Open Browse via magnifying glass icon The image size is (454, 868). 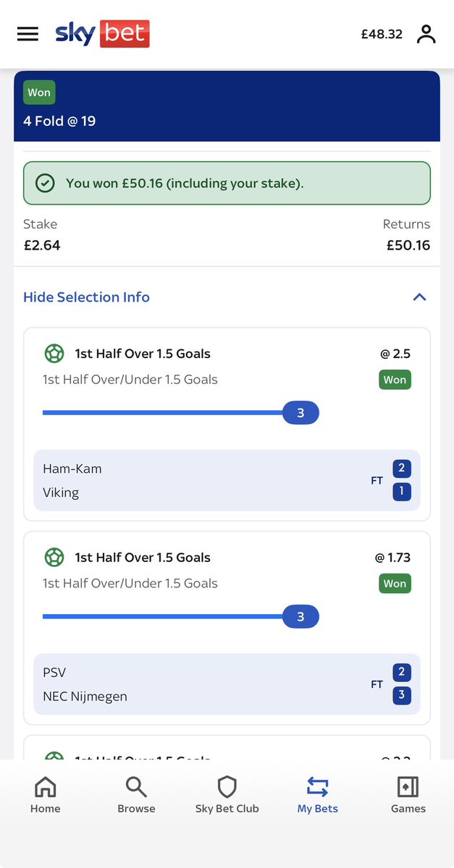coord(136,787)
